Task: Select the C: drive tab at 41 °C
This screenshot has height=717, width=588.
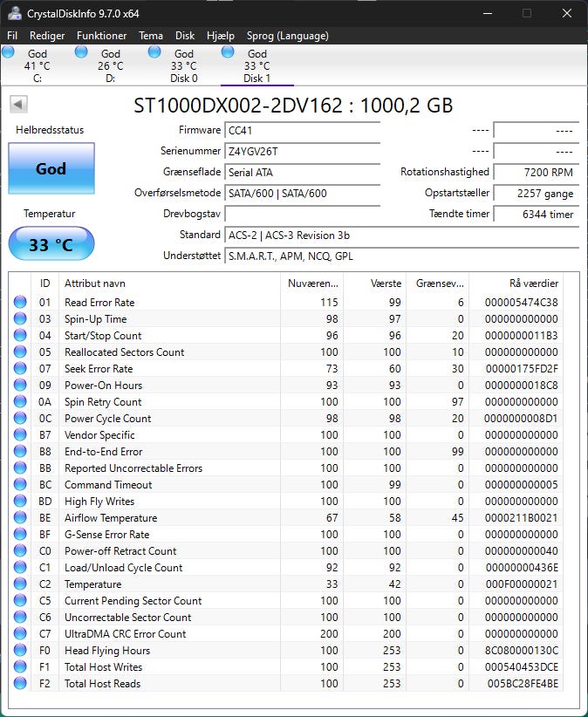Action: coord(37,65)
